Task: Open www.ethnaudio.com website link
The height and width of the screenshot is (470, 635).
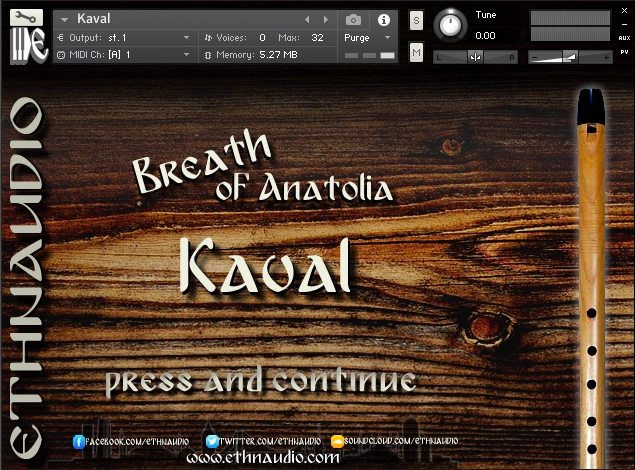Action: (x=263, y=458)
